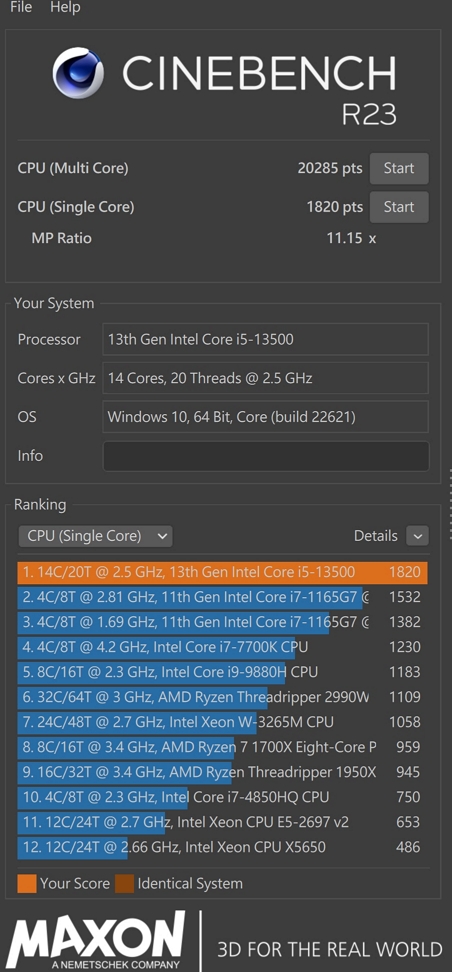Start the CPU Single Core test

coord(399,207)
